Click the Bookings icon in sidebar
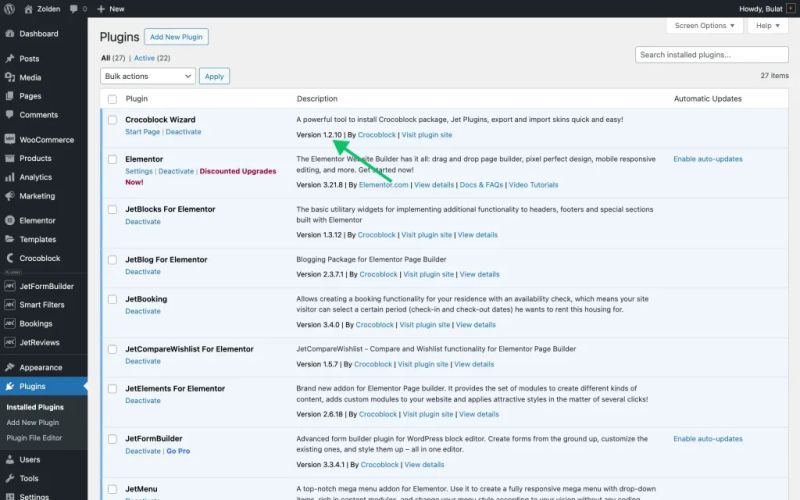Viewport: 800px width, 500px height. pyautogui.click(x=10, y=323)
